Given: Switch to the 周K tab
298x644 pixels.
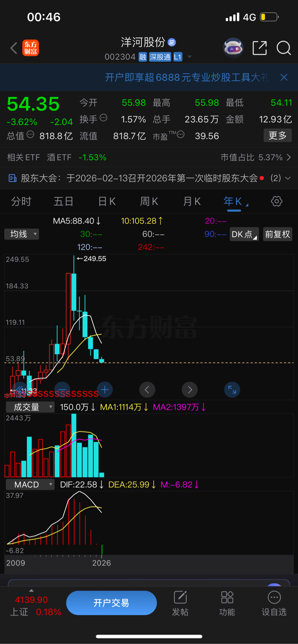Looking at the screenshot, I should pos(149,201).
